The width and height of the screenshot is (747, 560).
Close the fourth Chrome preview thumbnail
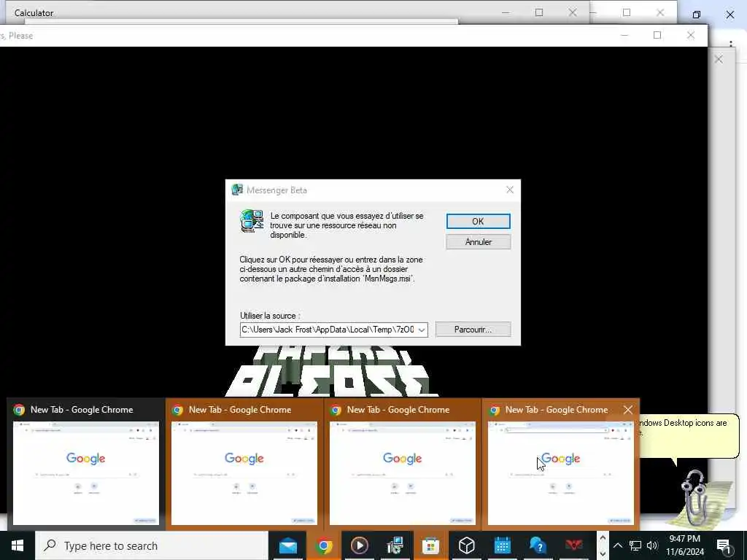click(628, 410)
